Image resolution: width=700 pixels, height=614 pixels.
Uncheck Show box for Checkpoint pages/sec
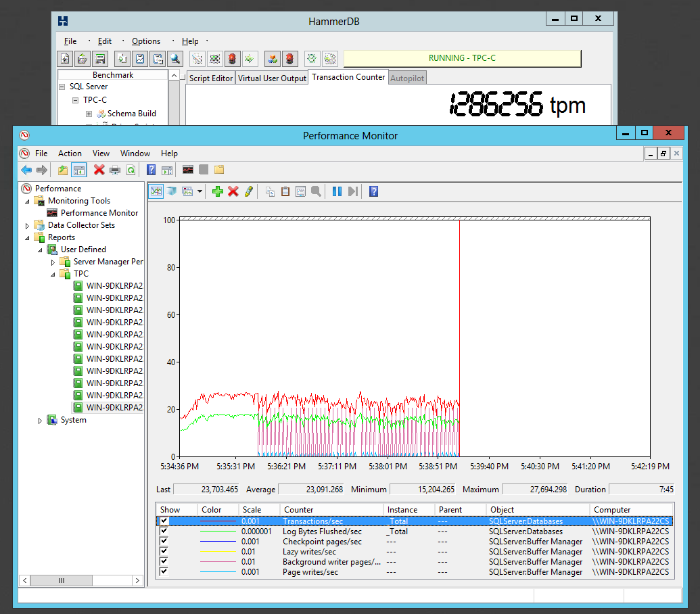click(x=164, y=541)
